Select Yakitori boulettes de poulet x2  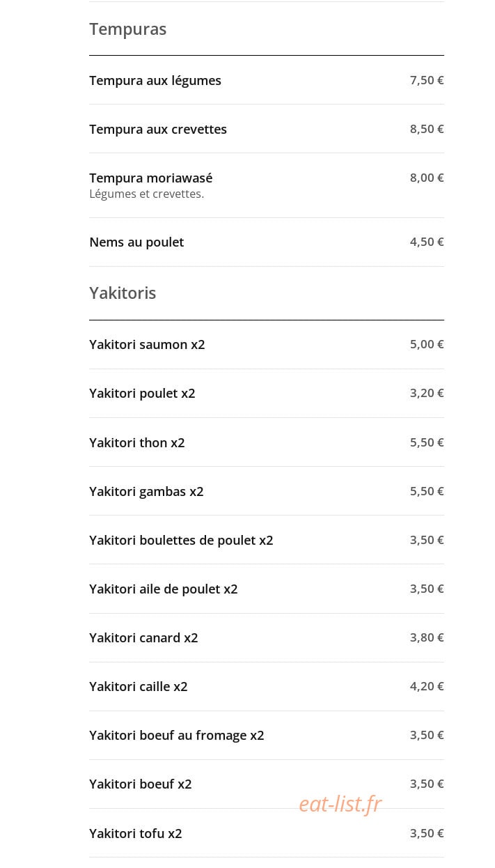(x=267, y=540)
